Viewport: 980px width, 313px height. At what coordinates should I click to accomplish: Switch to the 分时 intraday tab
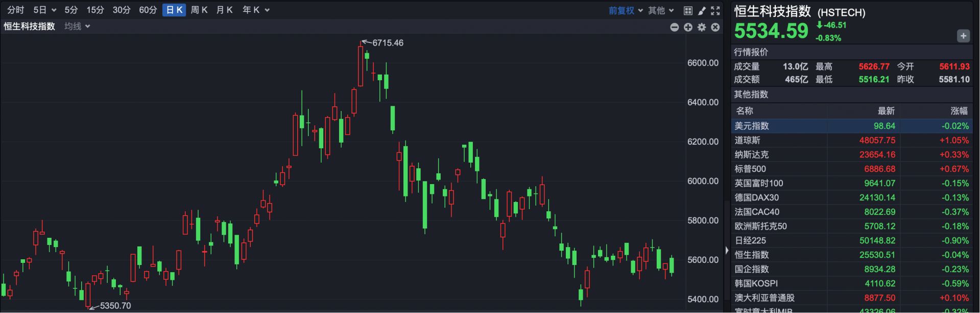(15, 10)
